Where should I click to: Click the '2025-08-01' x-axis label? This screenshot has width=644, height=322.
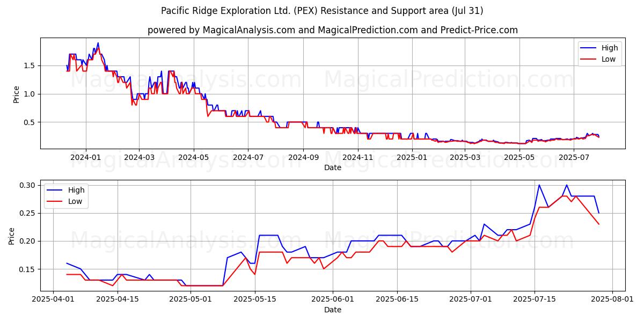613,299
